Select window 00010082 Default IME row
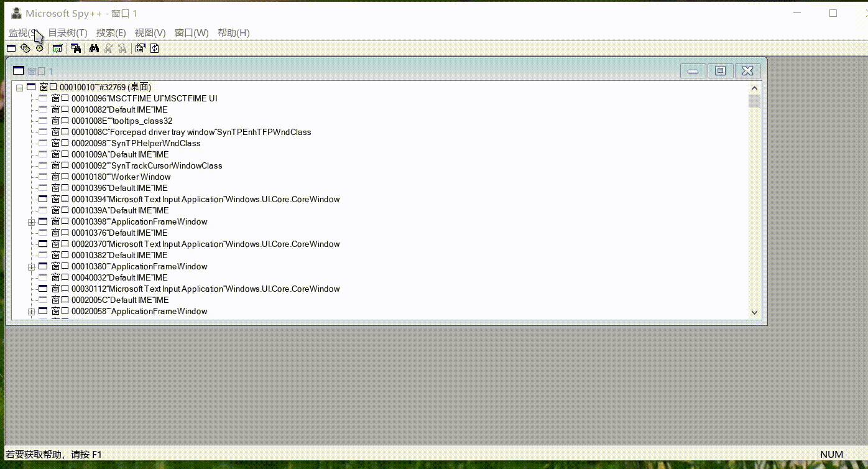868x469 pixels. [x=109, y=109]
